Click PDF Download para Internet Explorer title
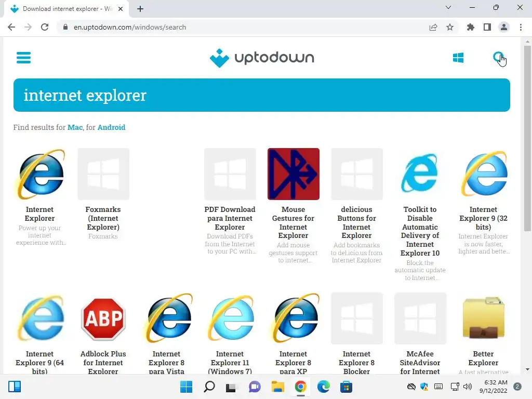 (230, 218)
